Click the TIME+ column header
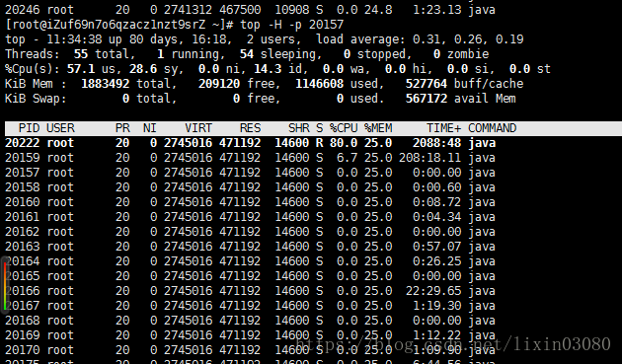The width and height of the screenshot is (622, 364). pos(443,128)
